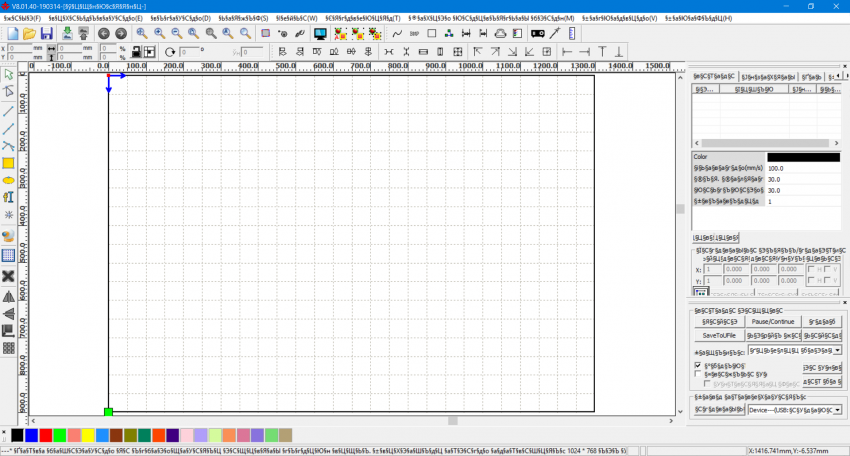Click the SaveToUFile button
This screenshot has height=456, width=850.
pyautogui.click(x=719, y=335)
